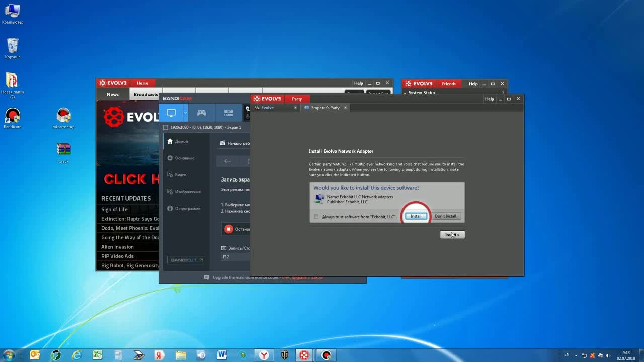
Task: Select Bandicam HDMI device recording mode
Action: (229, 113)
